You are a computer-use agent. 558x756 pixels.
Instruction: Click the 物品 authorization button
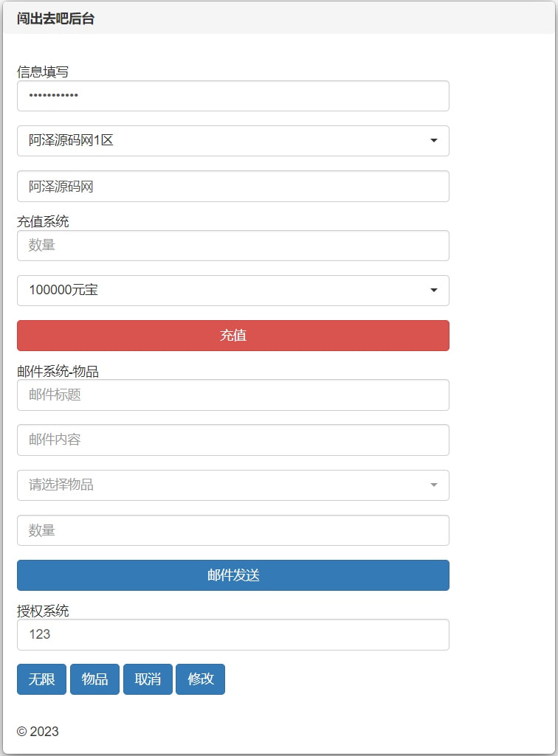[x=94, y=679]
